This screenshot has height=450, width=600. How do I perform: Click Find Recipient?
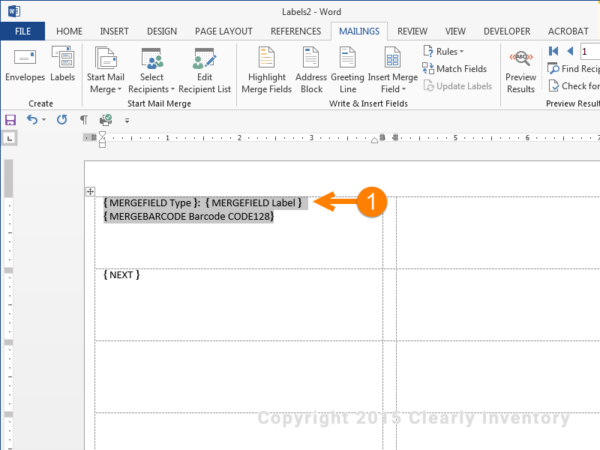(x=573, y=69)
